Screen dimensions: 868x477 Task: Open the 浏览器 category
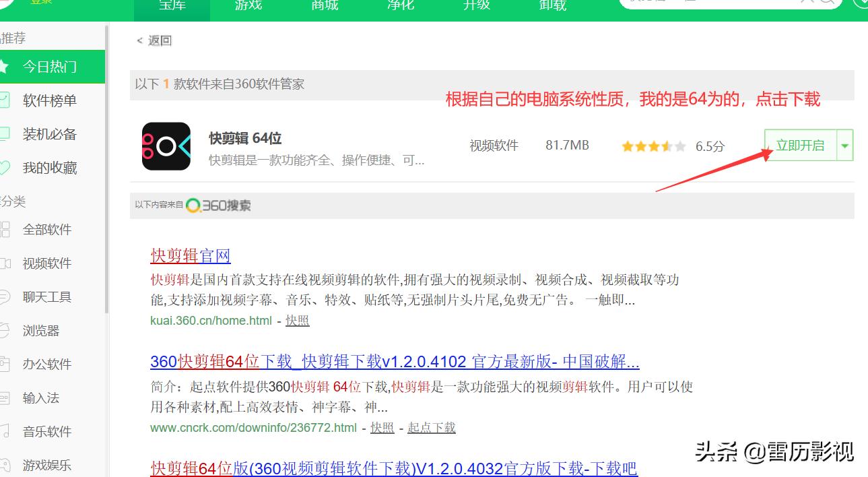click(41, 331)
